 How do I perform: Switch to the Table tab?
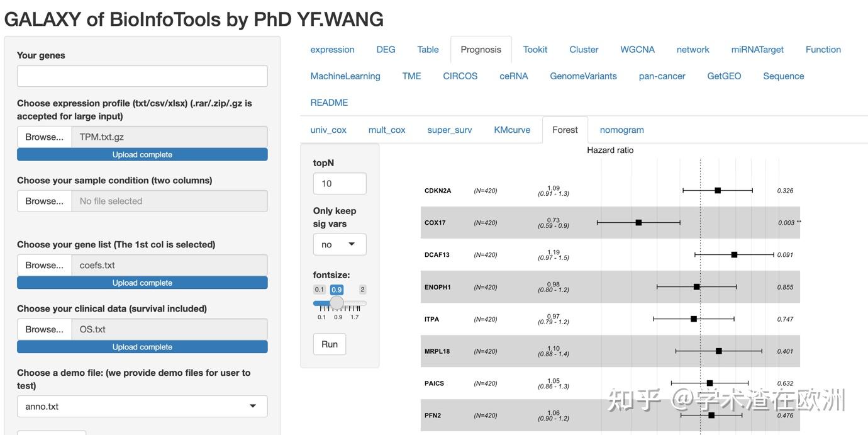point(428,49)
